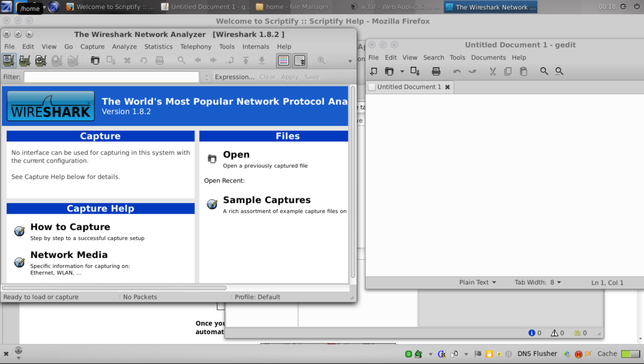Click the power icon in the top panel
644x364 pixels.
[637, 7]
